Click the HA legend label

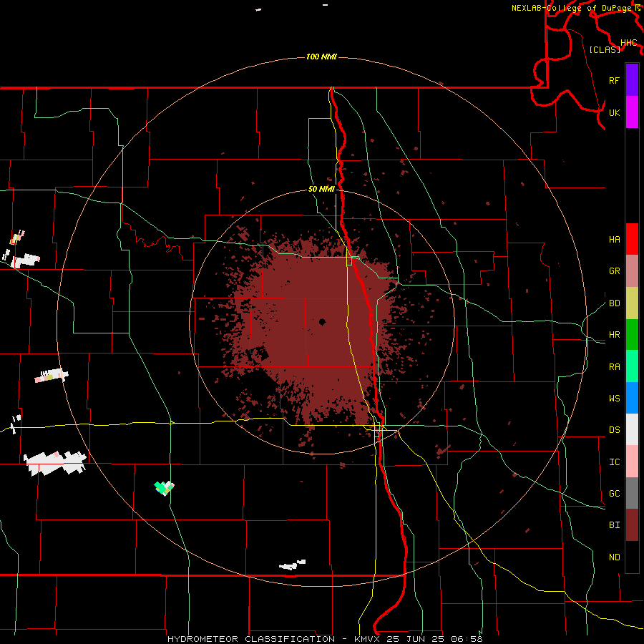[x=615, y=240]
